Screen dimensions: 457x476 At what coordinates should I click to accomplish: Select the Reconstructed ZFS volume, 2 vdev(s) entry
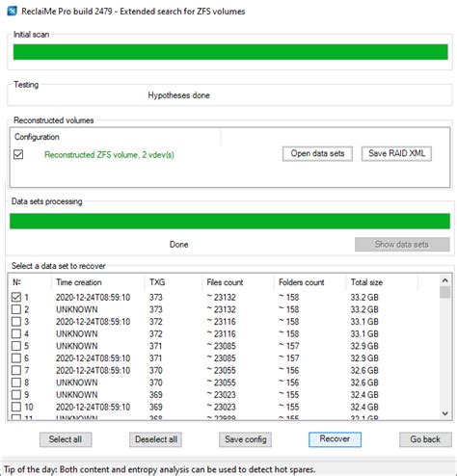click(109, 155)
